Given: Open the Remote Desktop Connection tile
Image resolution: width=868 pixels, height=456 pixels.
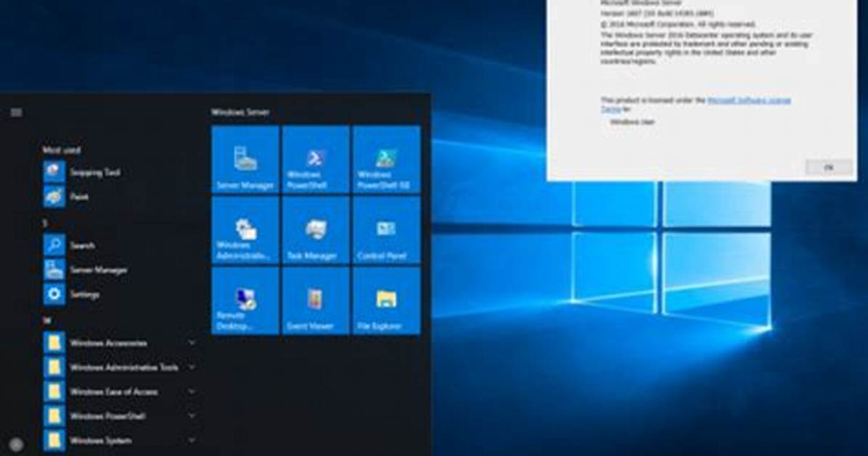Looking at the screenshot, I should (x=245, y=301).
